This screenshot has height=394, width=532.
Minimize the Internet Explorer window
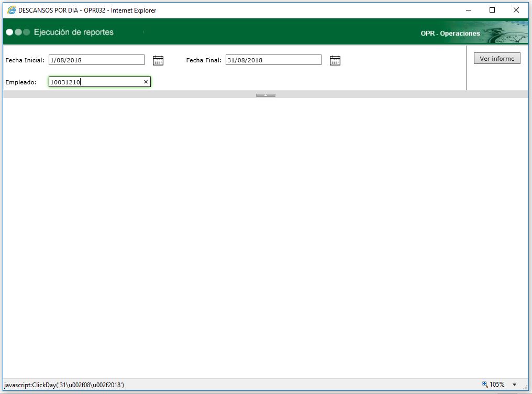click(469, 10)
